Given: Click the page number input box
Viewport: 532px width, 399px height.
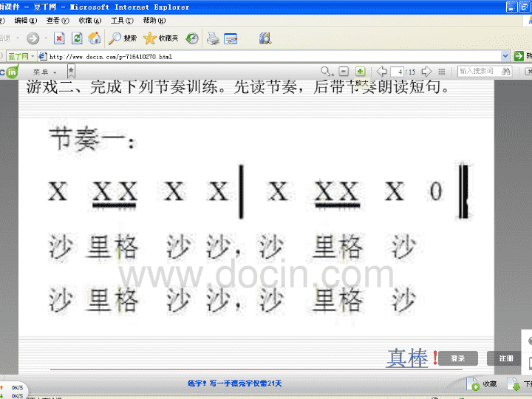Looking at the screenshot, I should tap(397, 72).
